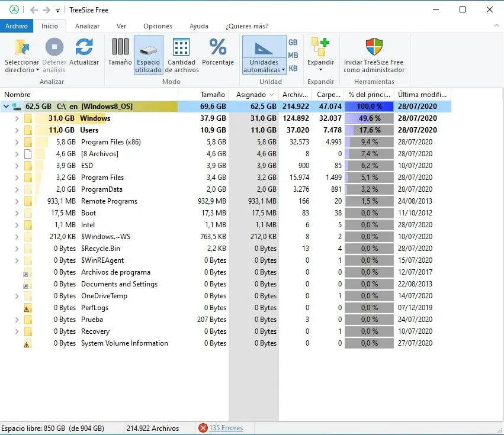Enable the Espacio utilizado mode
Image resolution: width=504 pixels, height=435 pixels.
(x=148, y=54)
